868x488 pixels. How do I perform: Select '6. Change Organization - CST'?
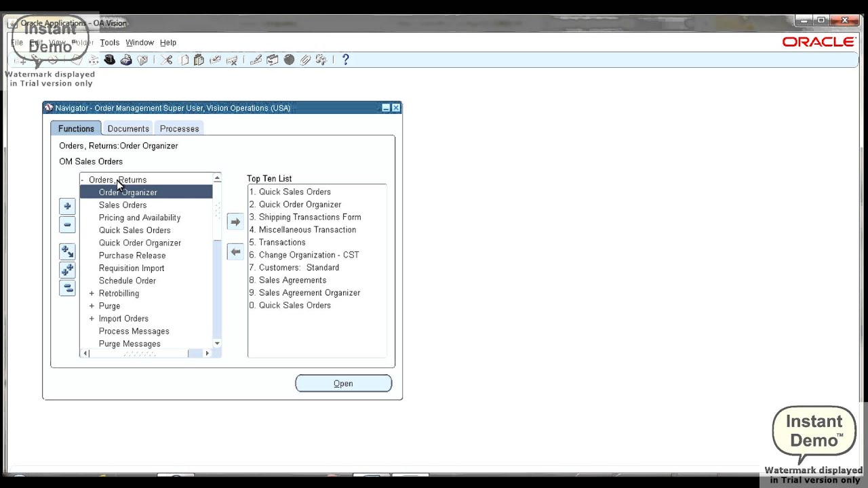[304, 255]
